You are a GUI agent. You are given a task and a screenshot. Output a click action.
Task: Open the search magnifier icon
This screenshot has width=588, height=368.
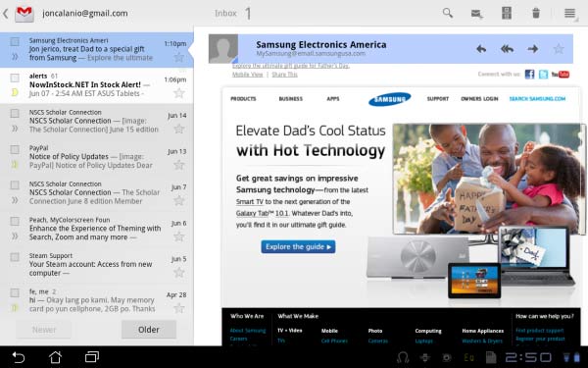448,13
